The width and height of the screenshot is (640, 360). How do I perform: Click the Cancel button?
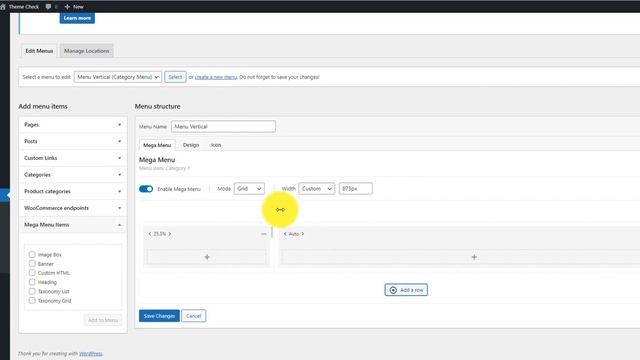point(193,316)
